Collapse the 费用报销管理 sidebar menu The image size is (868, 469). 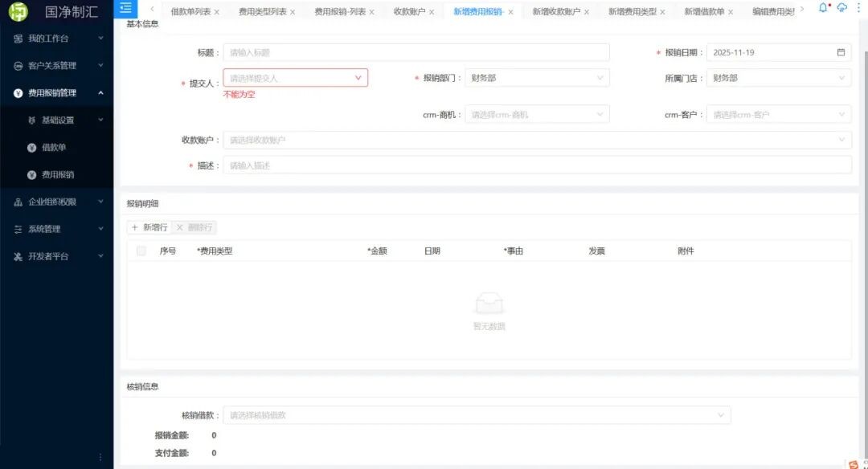coord(55,93)
